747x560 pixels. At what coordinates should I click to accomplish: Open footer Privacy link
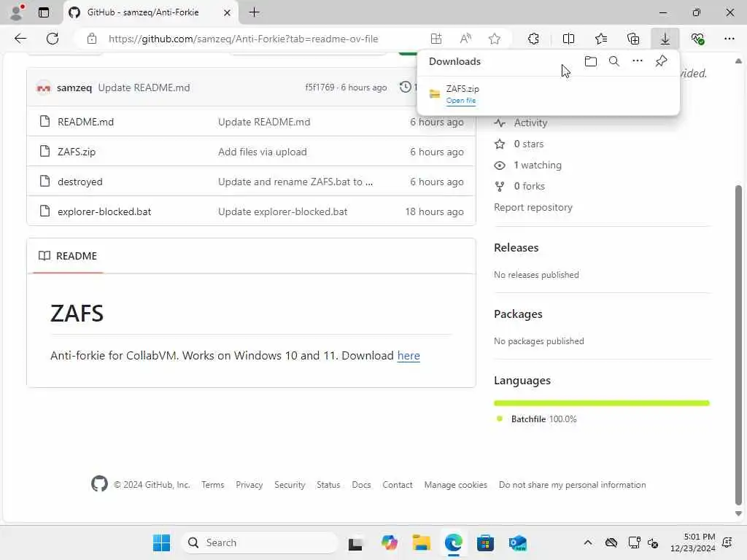click(x=249, y=485)
